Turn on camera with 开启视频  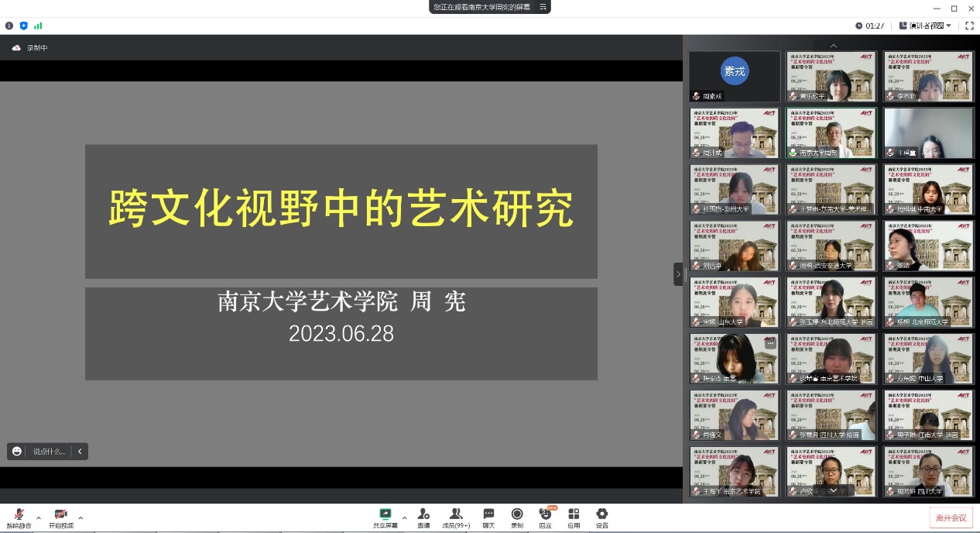point(60,518)
